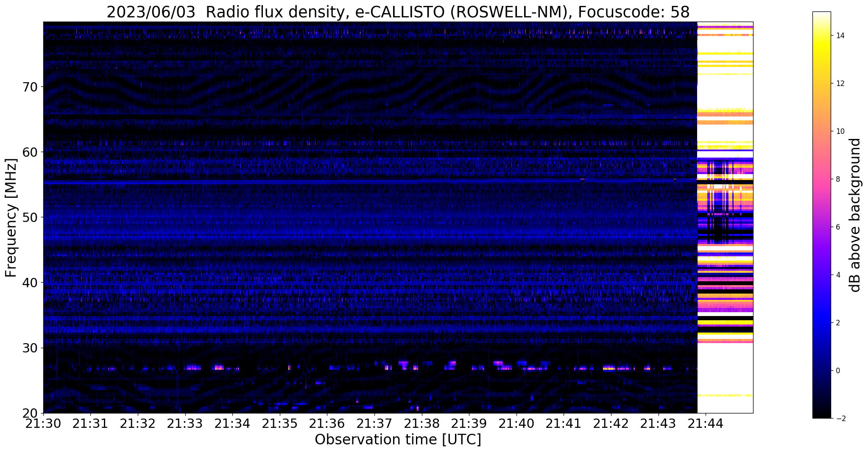Click the horizontal line near 55 MHz

[x=370, y=182]
